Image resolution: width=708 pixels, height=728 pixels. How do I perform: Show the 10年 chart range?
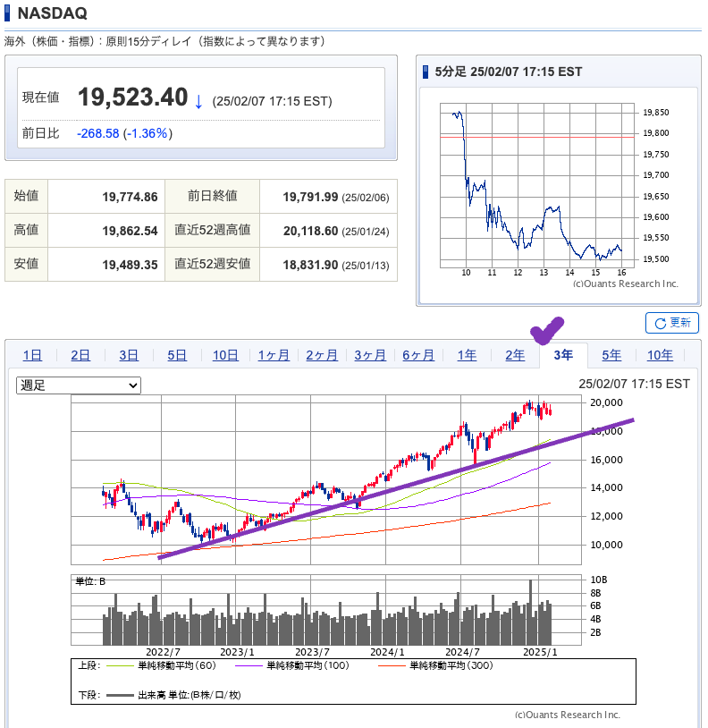pos(660,355)
